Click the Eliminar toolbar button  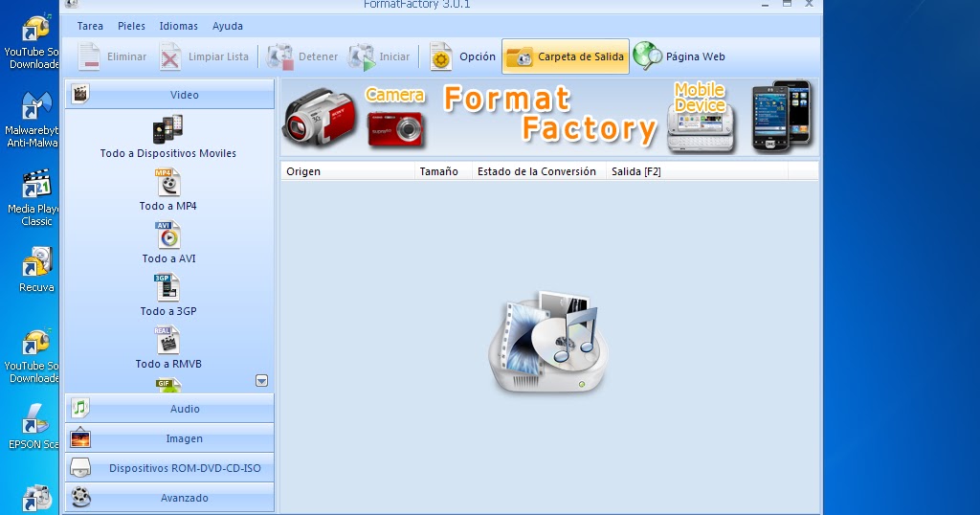coord(112,56)
